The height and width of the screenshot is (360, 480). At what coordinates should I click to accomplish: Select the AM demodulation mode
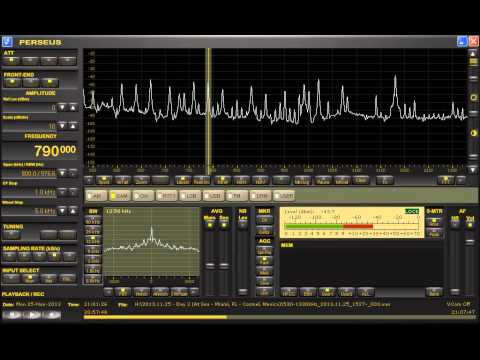click(97, 196)
